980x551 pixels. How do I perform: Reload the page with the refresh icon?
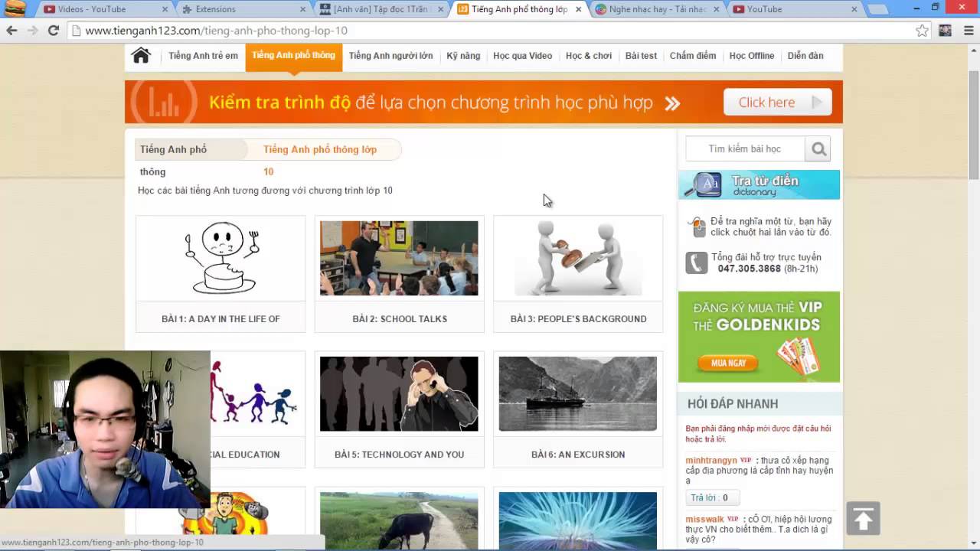(53, 31)
